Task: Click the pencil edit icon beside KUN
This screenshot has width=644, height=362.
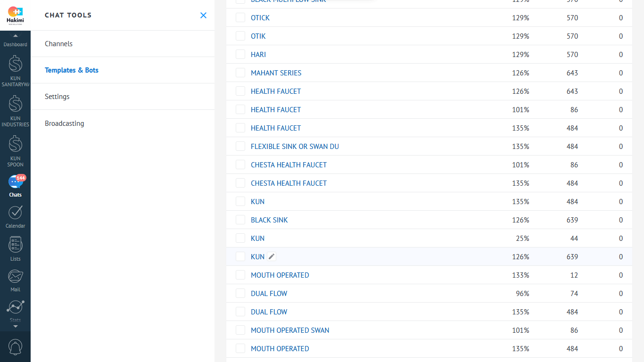Action: coord(271,256)
